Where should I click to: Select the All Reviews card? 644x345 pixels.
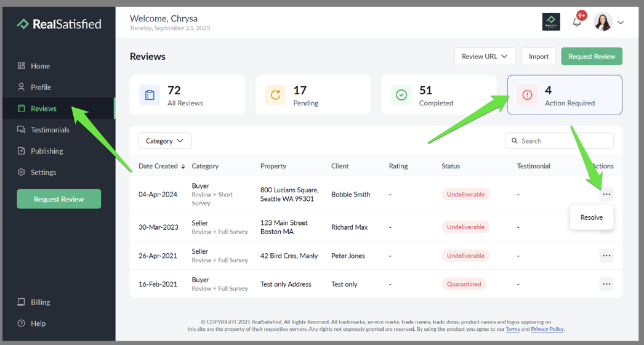coord(187,95)
